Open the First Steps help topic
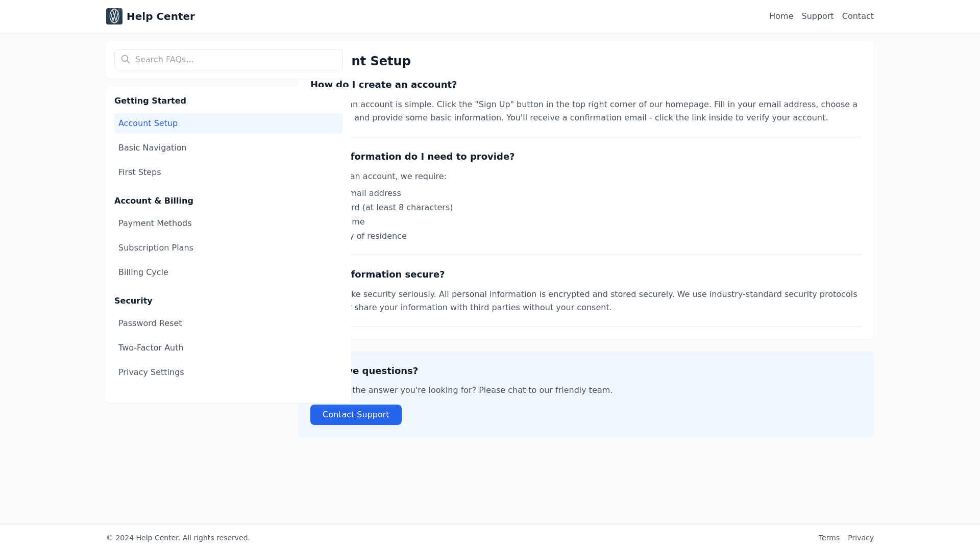Screen dimensions: 980x551 coord(139,172)
